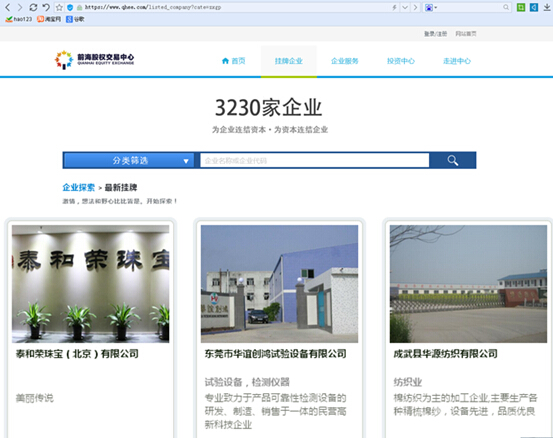Image resolution: width=553 pixels, height=438 pixels.
Task: Click the 登录/注册 link
Action: (x=435, y=34)
